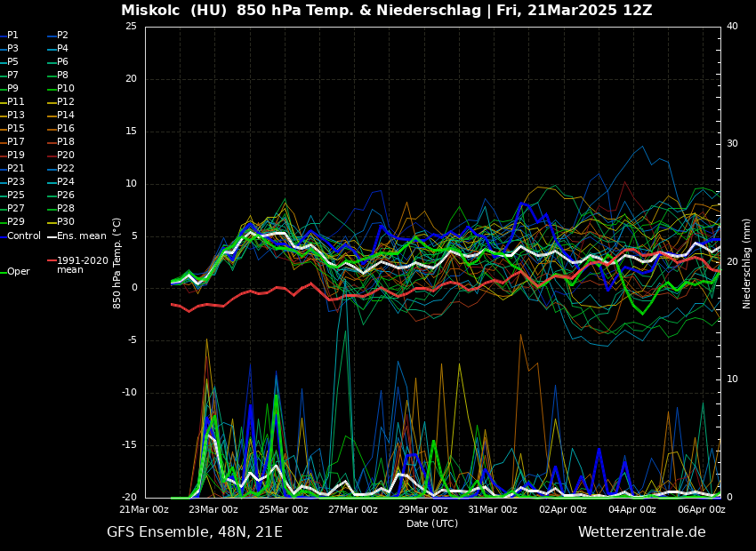The image size is (756, 551).
Task: Select the P10 legend entry
Action: [66, 89]
